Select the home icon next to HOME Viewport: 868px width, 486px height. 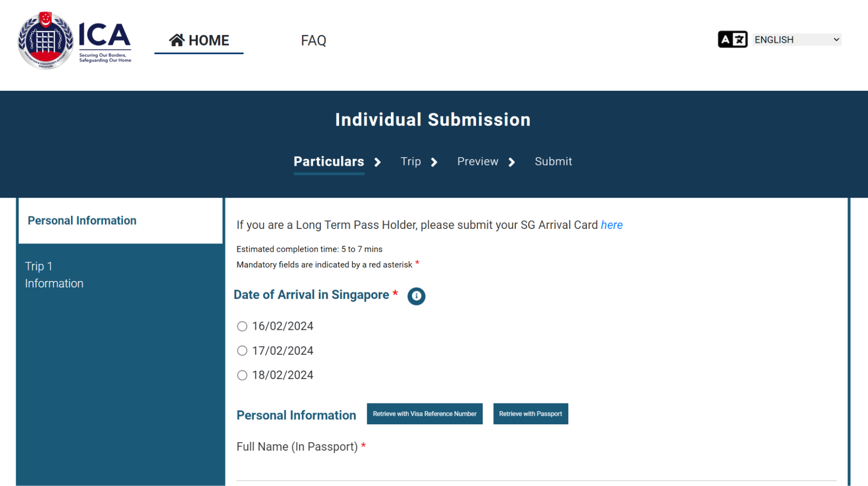tap(176, 39)
